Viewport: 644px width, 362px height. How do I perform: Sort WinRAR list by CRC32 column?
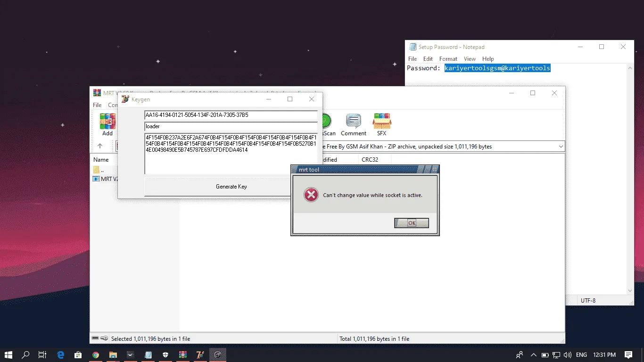tap(370, 160)
